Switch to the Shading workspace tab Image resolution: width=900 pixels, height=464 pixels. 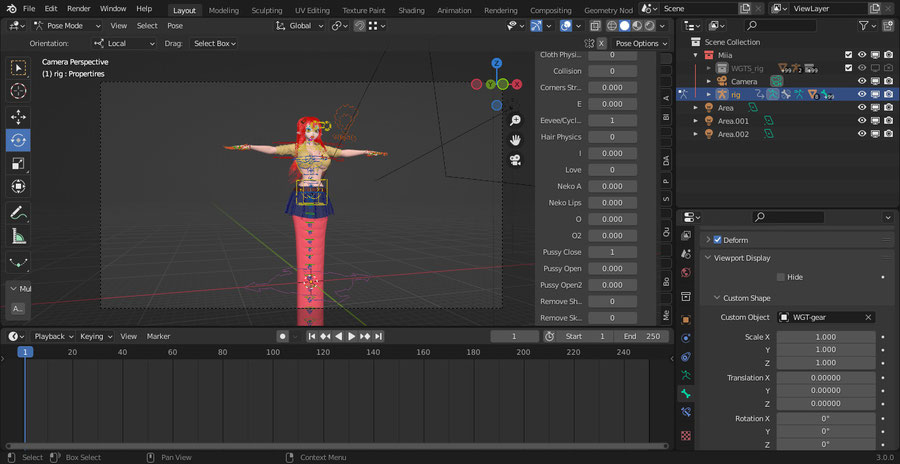click(x=412, y=10)
